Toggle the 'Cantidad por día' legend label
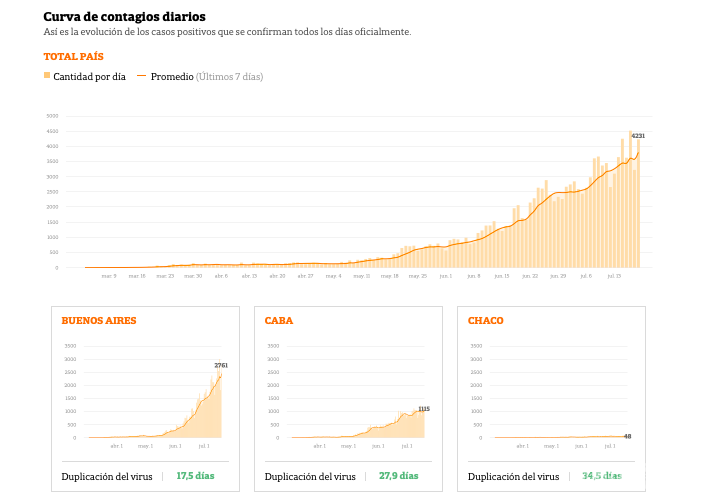 coord(89,77)
